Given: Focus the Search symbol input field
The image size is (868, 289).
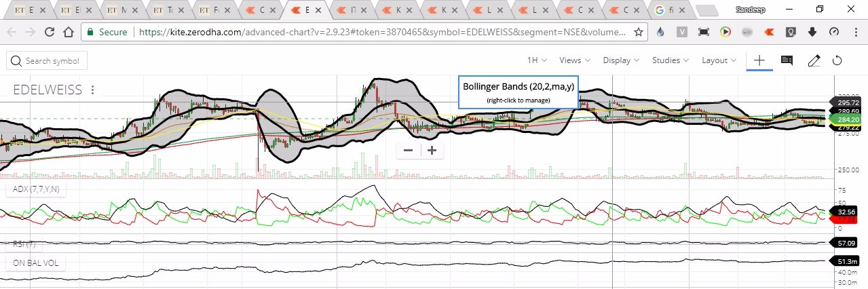Looking at the screenshot, I should (x=47, y=61).
